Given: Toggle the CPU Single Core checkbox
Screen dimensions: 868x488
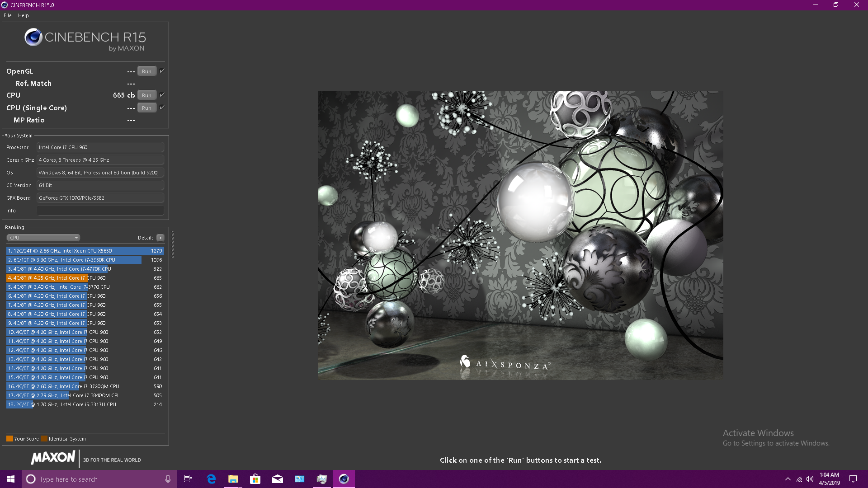Looking at the screenshot, I should pyautogui.click(x=162, y=108).
